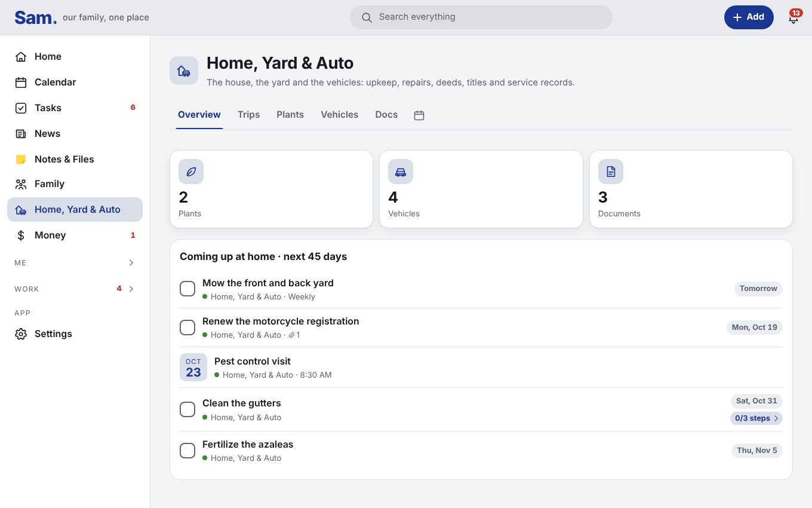Viewport: 812px width, 508px height.
Task: Open Home, Yard & Auto in sidebar
Action: click(x=75, y=210)
